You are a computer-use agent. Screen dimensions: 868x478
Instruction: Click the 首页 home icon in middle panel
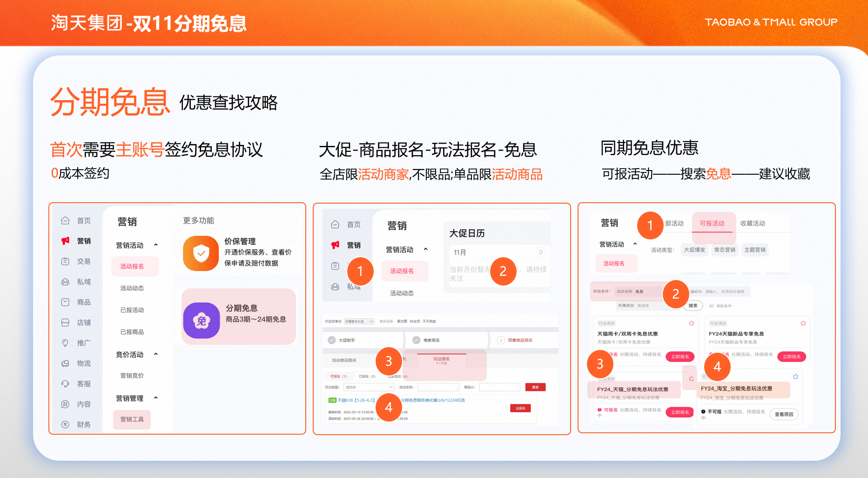coord(335,225)
